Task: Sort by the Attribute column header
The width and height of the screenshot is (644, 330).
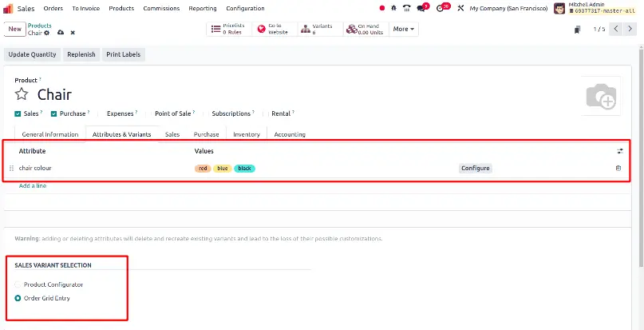Action: point(32,151)
